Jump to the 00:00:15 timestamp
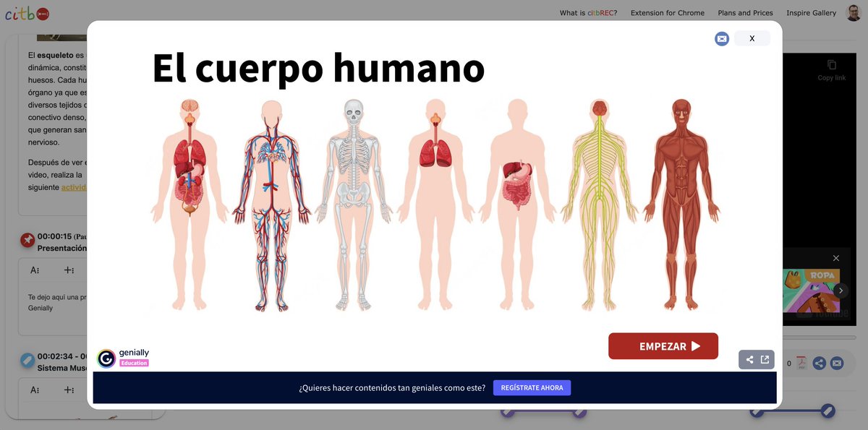Screen dimensions: 868x430 pyautogui.click(x=54, y=236)
